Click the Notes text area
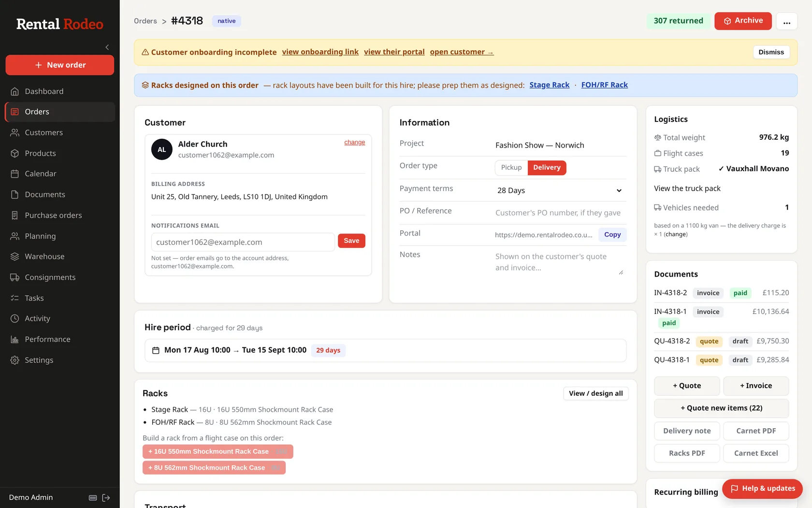This screenshot has height=508, width=812. pos(559,262)
